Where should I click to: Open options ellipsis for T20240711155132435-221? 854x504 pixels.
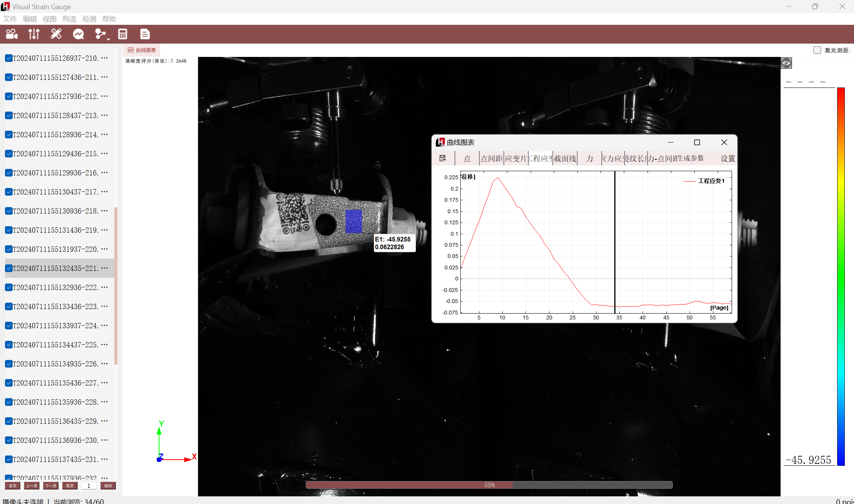tap(104, 268)
